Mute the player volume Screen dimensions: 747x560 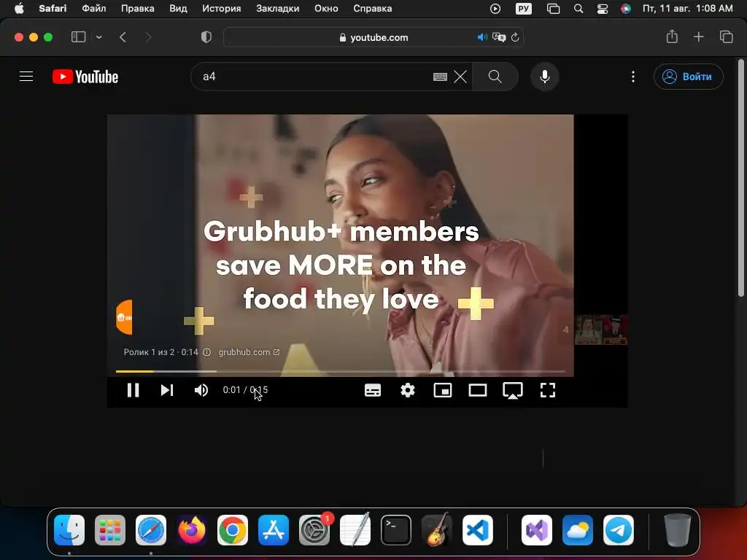[201, 391]
